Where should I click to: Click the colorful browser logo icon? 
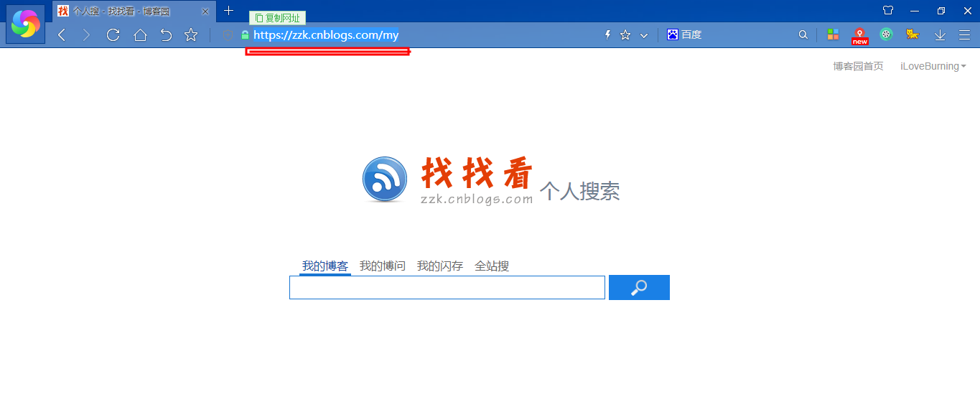click(26, 24)
